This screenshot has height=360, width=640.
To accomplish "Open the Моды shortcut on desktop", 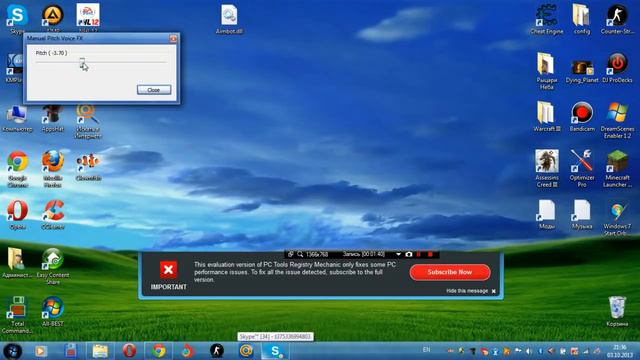I will pos(547,215).
